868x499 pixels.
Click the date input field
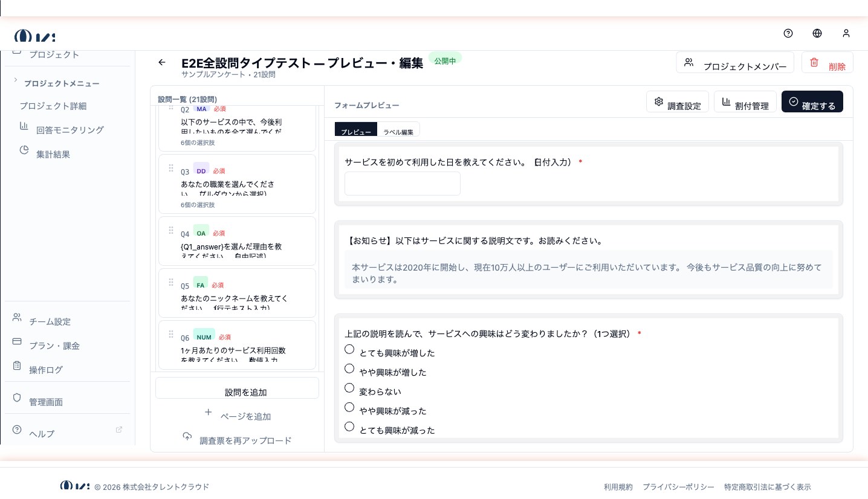(403, 184)
